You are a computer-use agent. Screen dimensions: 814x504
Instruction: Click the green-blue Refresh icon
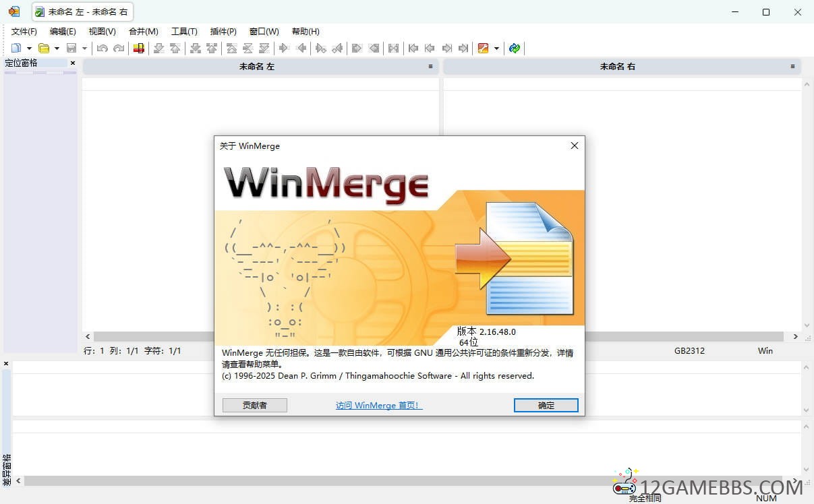[x=515, y=48]
